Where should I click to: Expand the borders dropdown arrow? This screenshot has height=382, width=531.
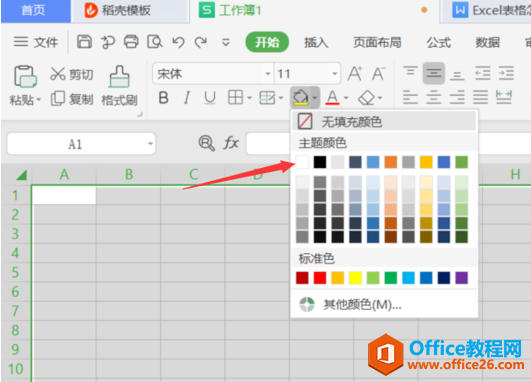(x=250, y=98)
